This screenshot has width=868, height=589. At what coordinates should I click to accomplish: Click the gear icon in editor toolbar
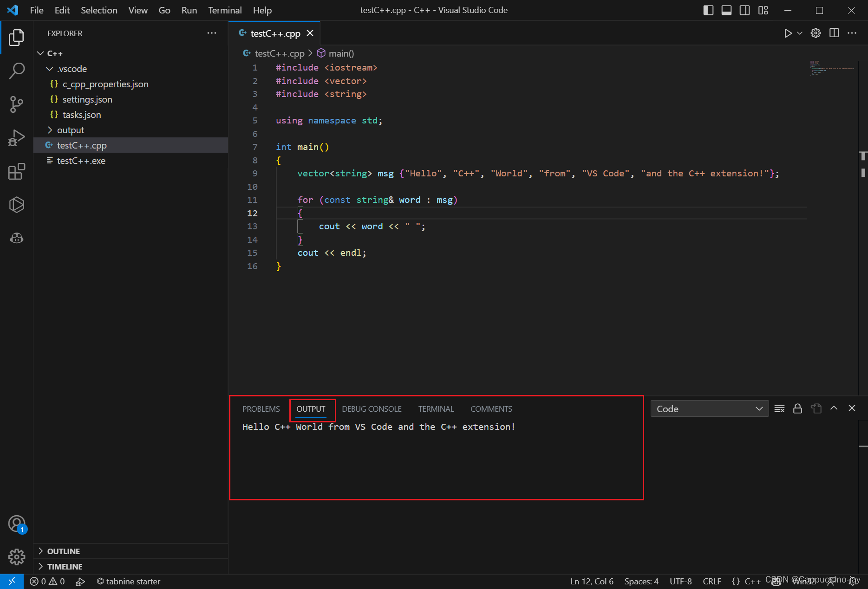pyautogui.click(x=816, y=33)
